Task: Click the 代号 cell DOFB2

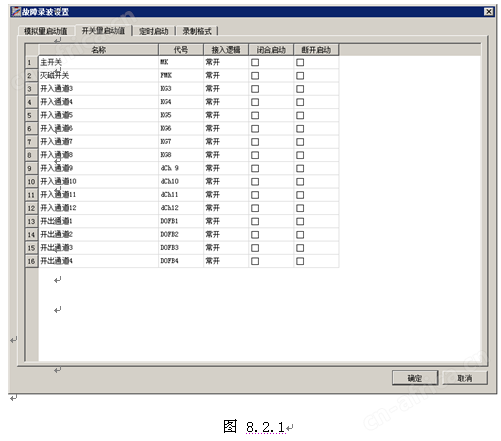Action: (181, 234)
